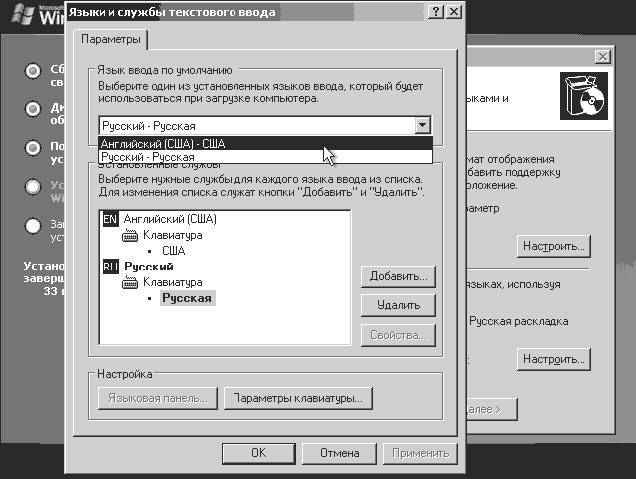This screenshot has width=636, height=479.
Task: Select the radio button starting with 'По'
Action: coord(32,148)
